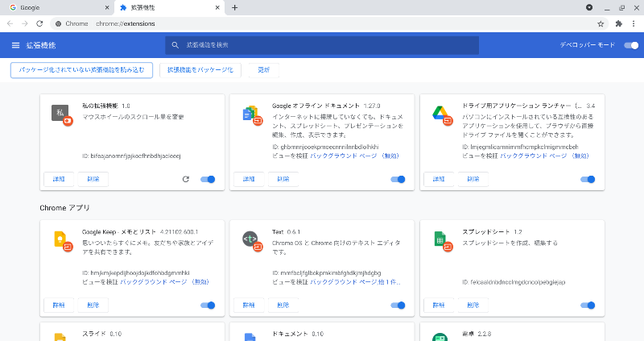Open a new tab with plus button
The width and height of the screenshot is (644, 341).
[234, 7]
